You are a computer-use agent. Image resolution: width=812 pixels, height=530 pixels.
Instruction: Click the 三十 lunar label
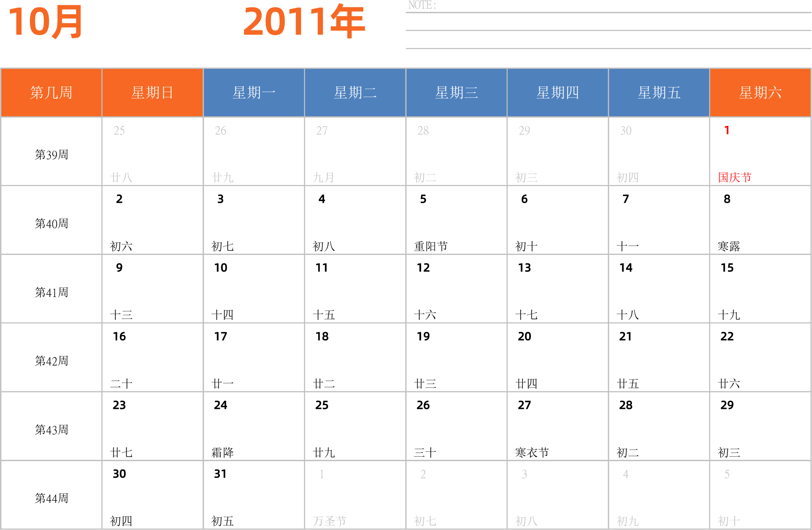(x=425, y=452)
